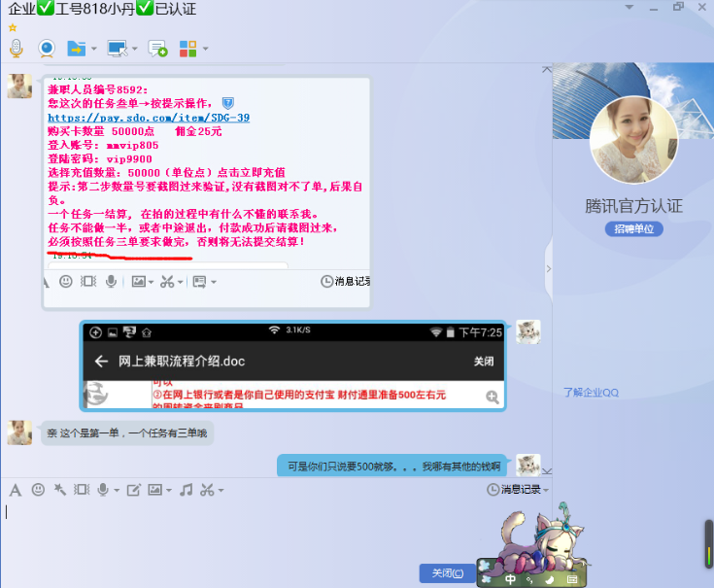Viewport: 714px width, 588px height.
Task: Start a voice call with microphone icon
Action: tap(17, 49)
